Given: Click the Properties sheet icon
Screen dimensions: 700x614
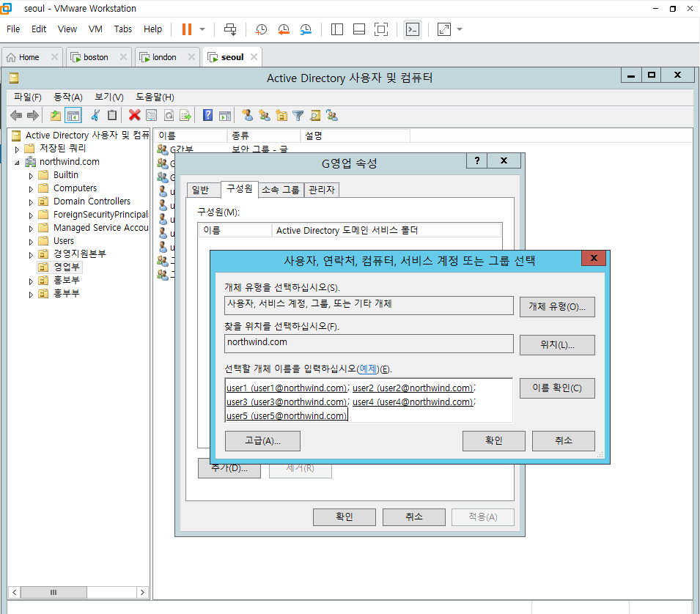Looking at the screenshot, I should (x=151, y=116).
